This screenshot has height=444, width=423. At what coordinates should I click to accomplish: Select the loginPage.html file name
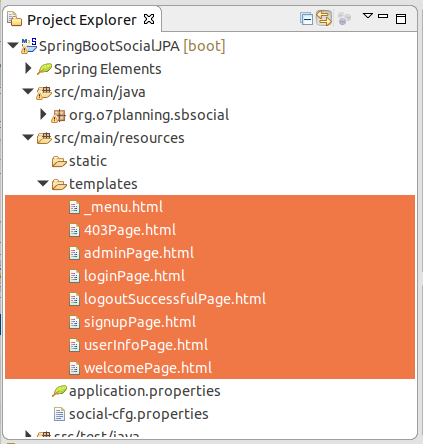pyautogui.click(x=134, y=276)
